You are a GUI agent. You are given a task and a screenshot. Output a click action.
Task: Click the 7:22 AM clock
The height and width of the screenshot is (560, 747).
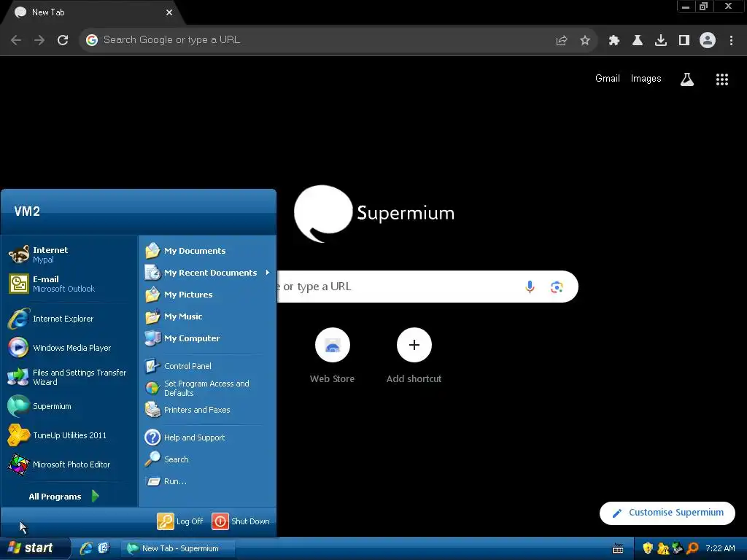[x=720, y=548]
